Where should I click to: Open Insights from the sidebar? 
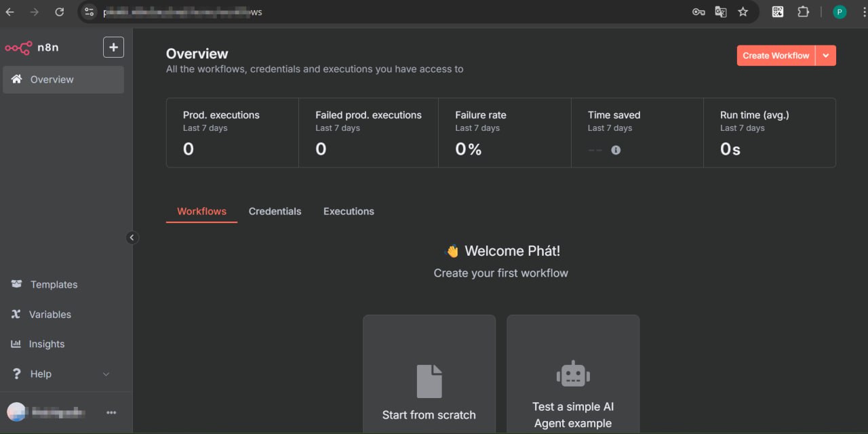(x=46, y=344)
